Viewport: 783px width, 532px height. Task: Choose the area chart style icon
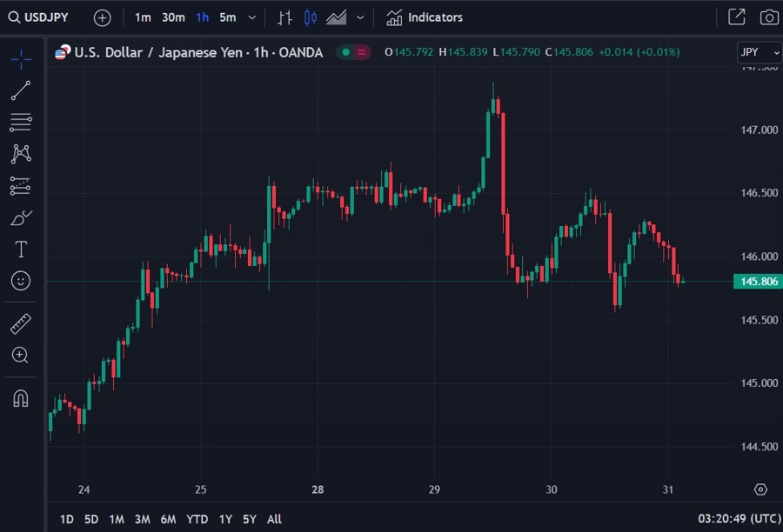[336, 17]
